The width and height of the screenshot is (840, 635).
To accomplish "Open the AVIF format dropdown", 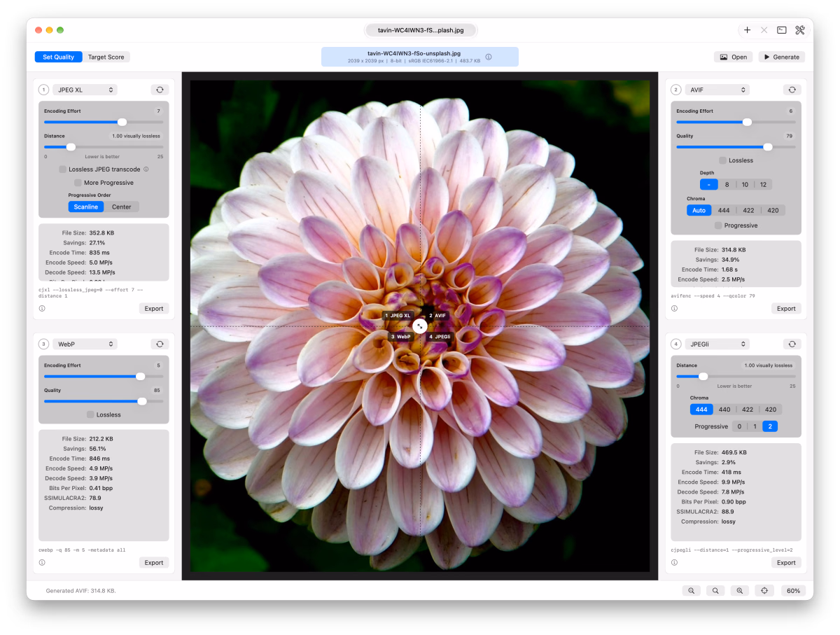I will pyautogui.click(x=717, y=90).
